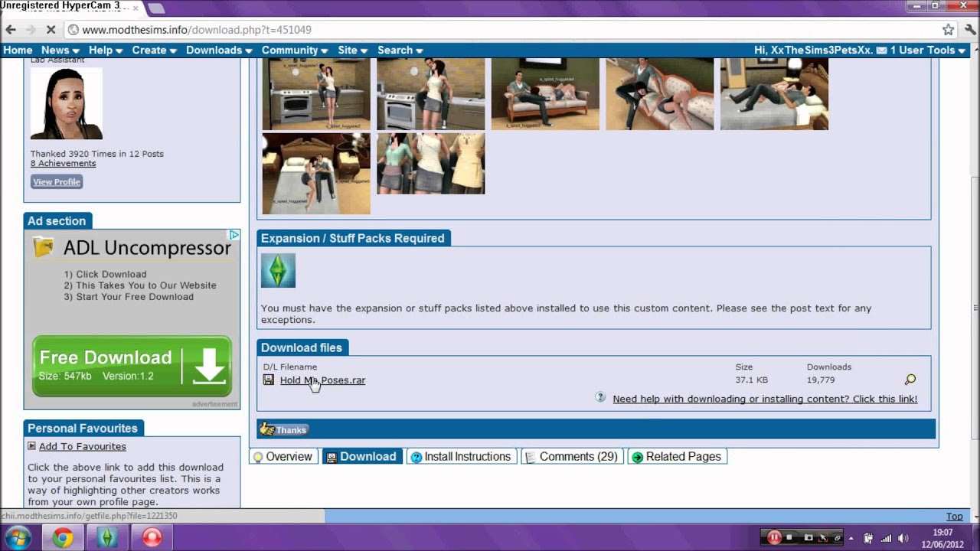Click the browser back arrow
This screenshot has height=551, width=980.
point(11,30)
